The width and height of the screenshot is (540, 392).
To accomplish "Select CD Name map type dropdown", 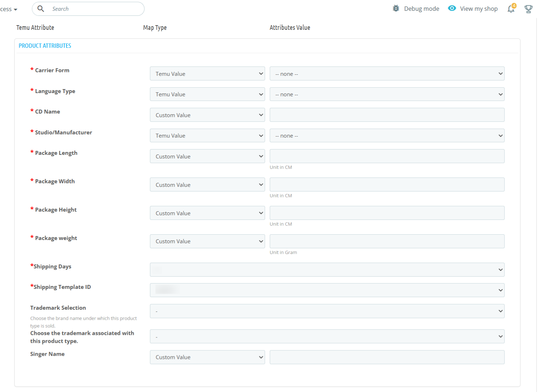I will pyautogui.click(x=207, y=115).
